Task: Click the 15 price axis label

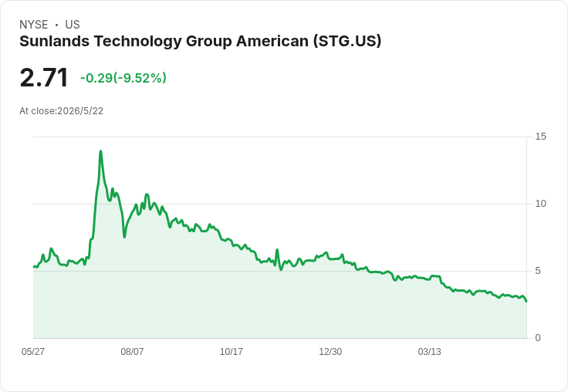Action: [540, 137]
